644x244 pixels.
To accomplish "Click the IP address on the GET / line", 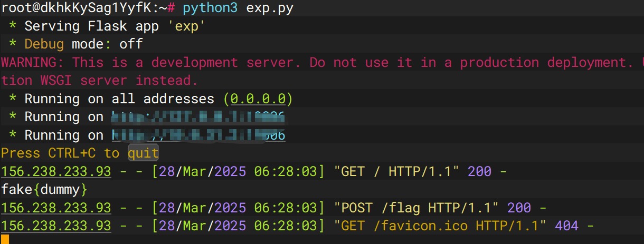I will coord(56,171).
